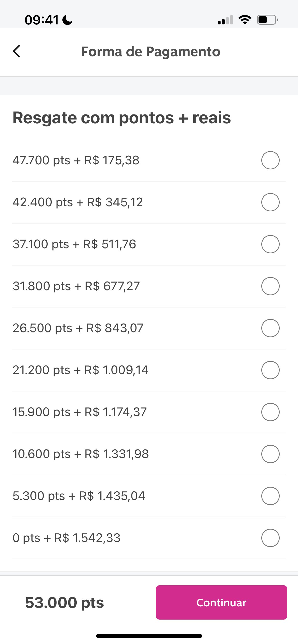Image resolution: width=298 pixels, height=644 pixels.
Task: Select 42.400 pts + R$ 345,12 radio option
Action: pos(270,202)
